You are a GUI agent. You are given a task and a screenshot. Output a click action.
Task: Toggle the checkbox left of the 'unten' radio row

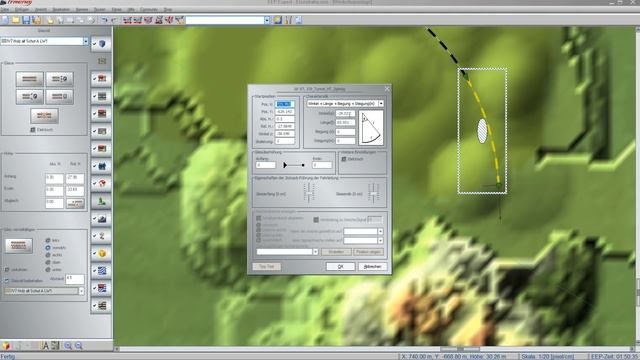click(x=7, y=270)
